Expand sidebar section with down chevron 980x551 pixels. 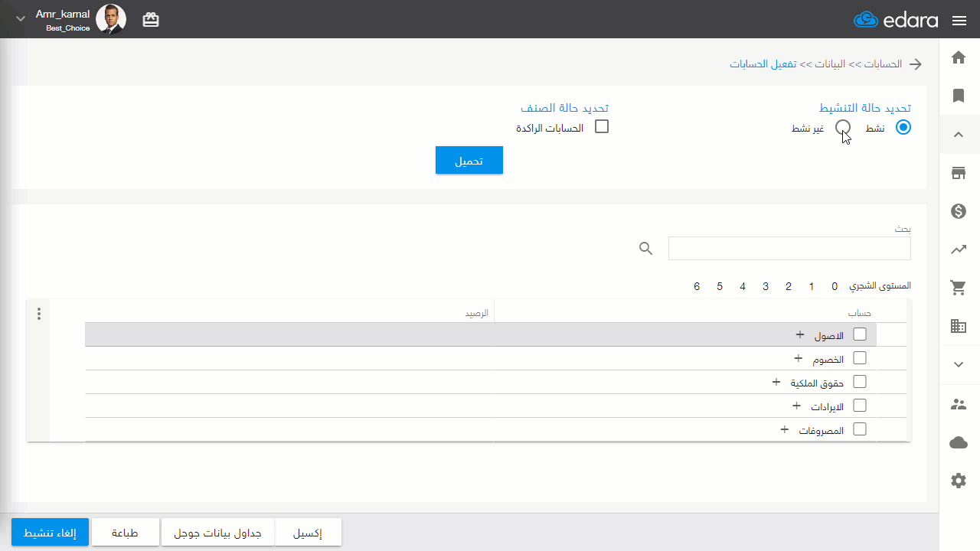tap(958, 364)
